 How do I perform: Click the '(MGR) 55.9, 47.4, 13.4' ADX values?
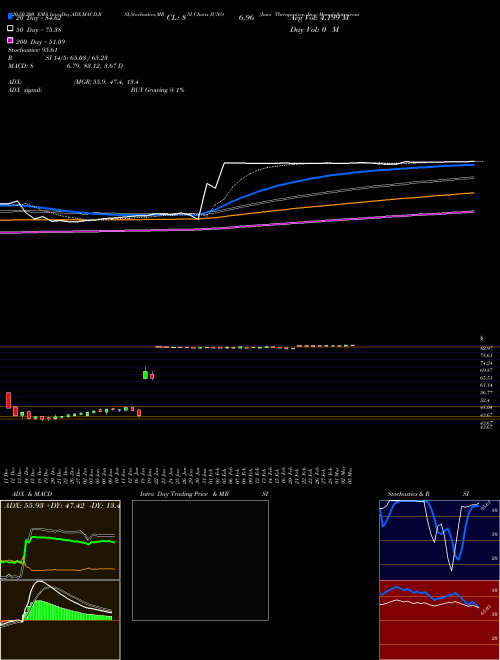tap(106, 82)
